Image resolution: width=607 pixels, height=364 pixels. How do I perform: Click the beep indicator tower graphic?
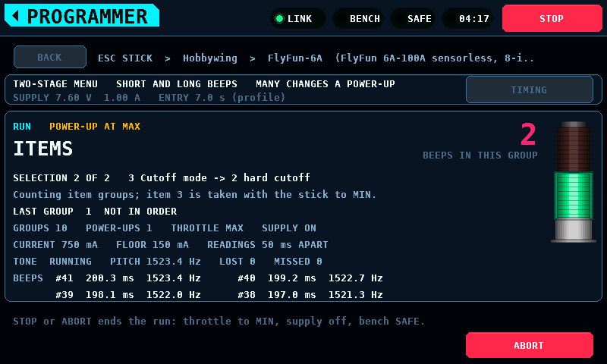pyautogui.click(x=574, y=182)
